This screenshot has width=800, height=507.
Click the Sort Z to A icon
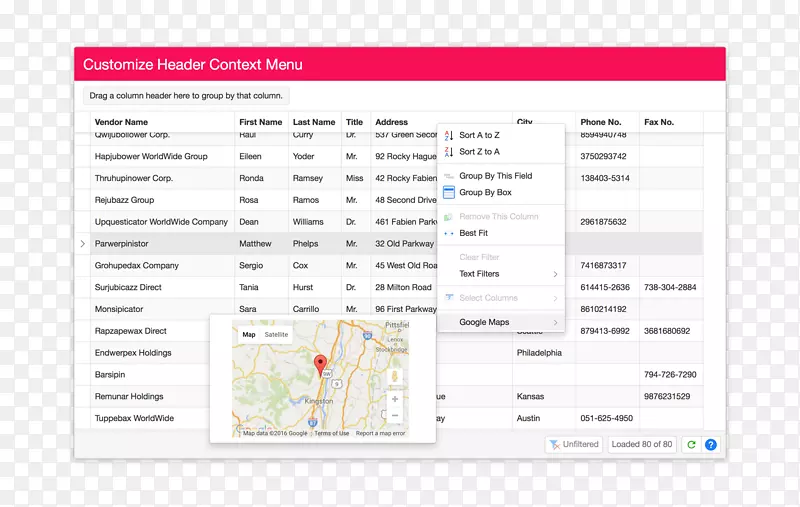(x=448, y=151)
